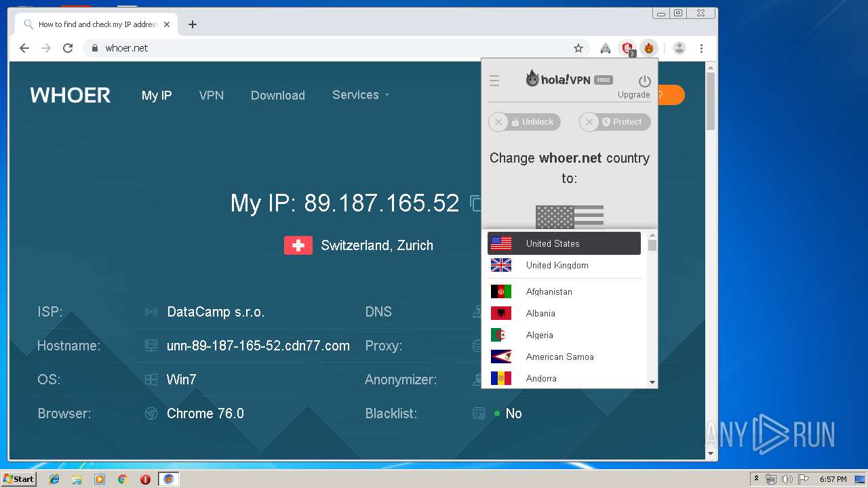This screenshot has width=868, height=488.
Task: Open the Hola VPN hamburger menu
Action: coord(494,81)
